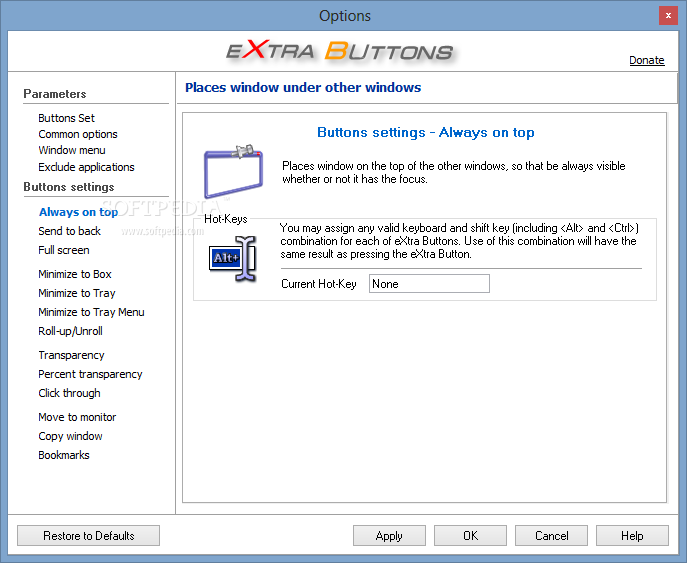Select Exclude applications entry

(x=86, y=167)
